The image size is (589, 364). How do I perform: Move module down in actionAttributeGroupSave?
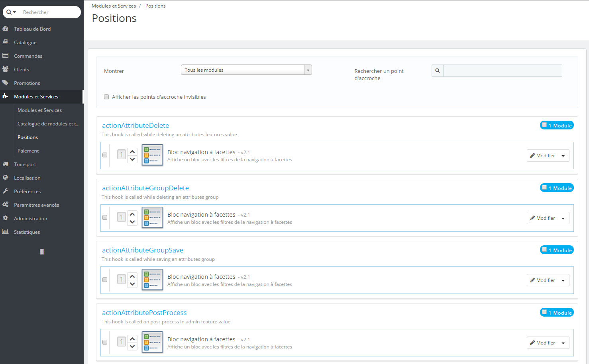click(132, 284)
